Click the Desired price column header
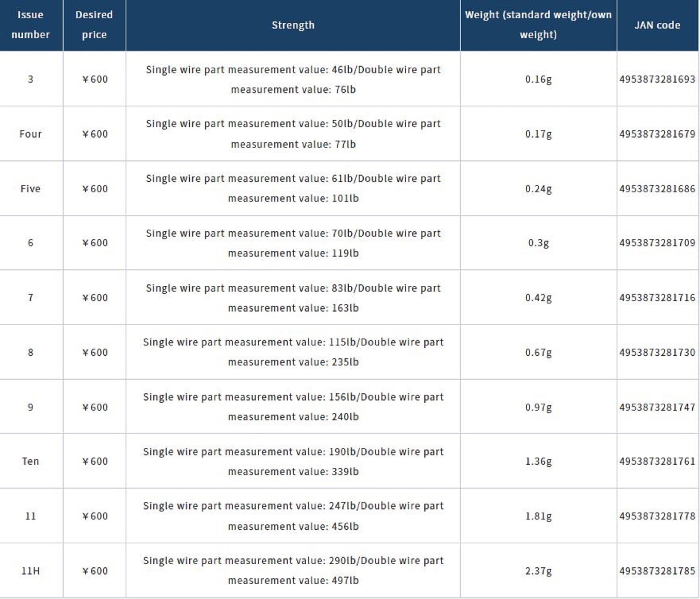The height and width of the screenshot is (599, 700). click(94, 25)
